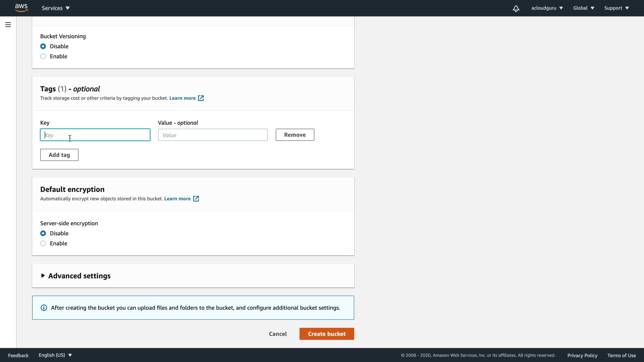644x362 pixels.
Task: Remove the current tag row
Action: (295, 135)
